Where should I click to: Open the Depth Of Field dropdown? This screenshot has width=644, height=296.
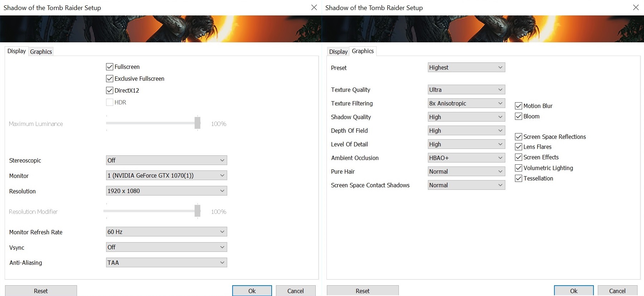[466, 131]
